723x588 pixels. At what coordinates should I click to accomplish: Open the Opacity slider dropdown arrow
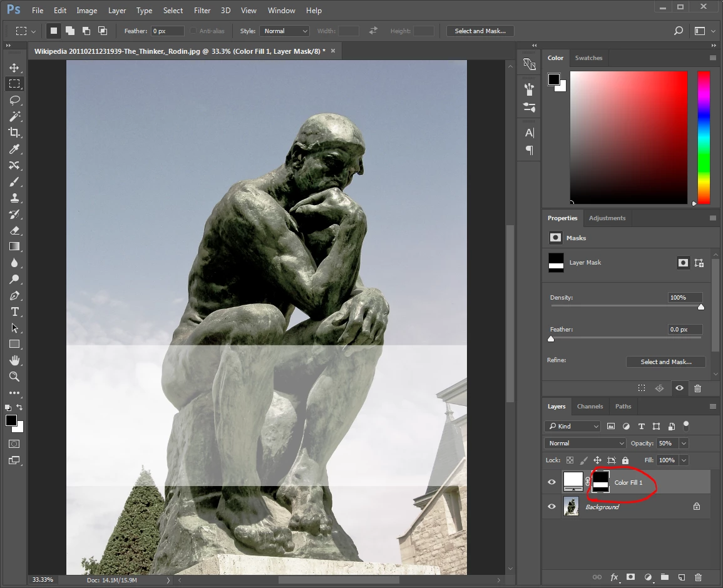684,444
